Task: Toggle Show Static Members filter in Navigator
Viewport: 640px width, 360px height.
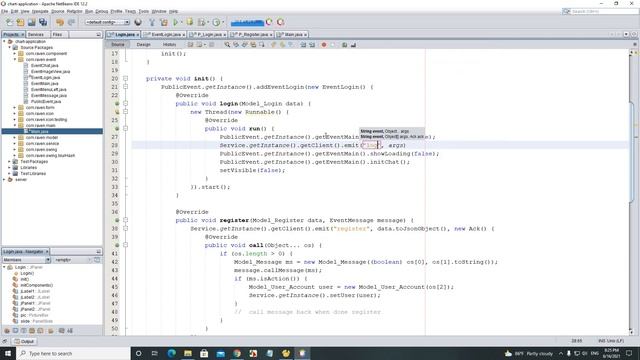Action: tap(23, 331)
